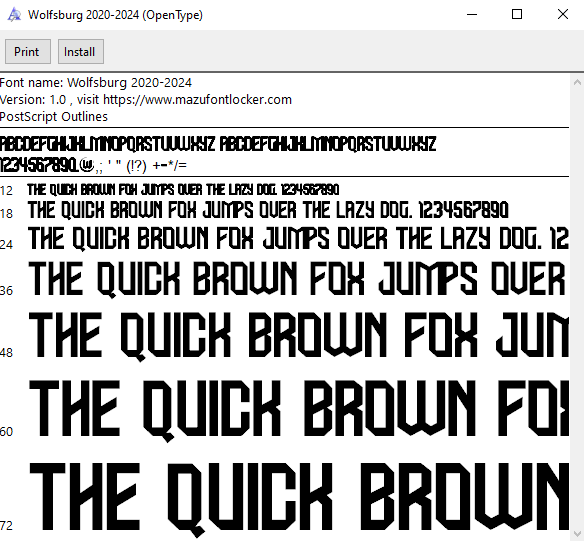Select the 18-point sample sentence
This screenshot has height=541, width=584.
point(268,210)
